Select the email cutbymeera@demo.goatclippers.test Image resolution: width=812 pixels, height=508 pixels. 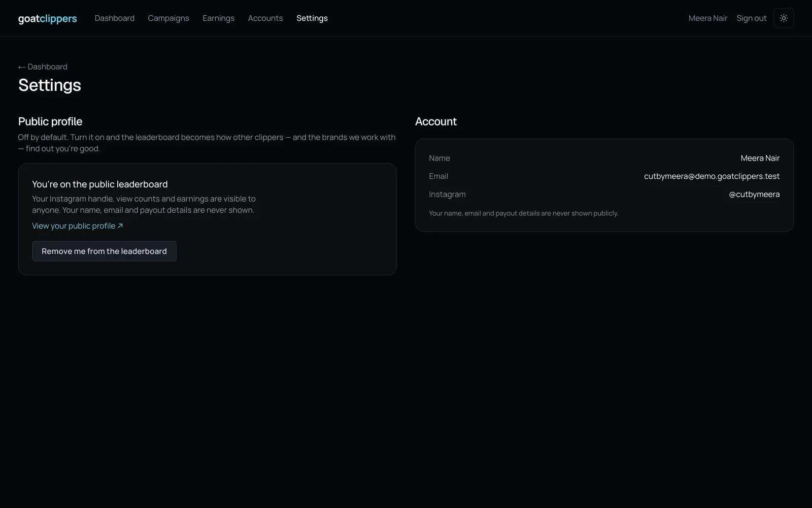[x=712, y=176]
